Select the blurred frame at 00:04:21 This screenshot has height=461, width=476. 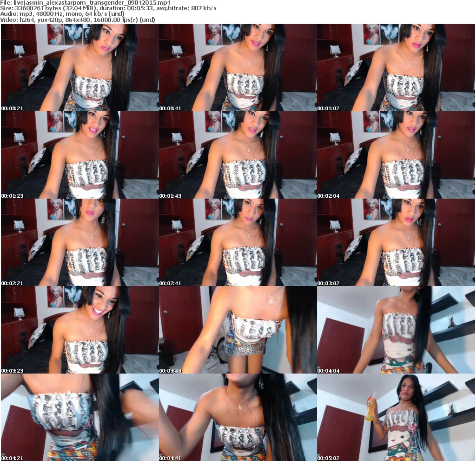point(79,418)
